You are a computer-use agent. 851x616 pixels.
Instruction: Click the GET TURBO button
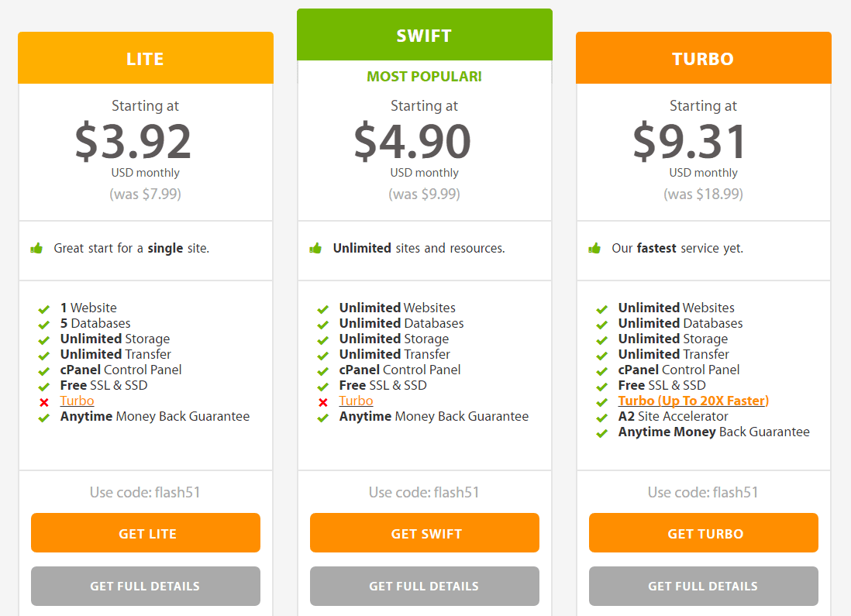pos(704,533)
